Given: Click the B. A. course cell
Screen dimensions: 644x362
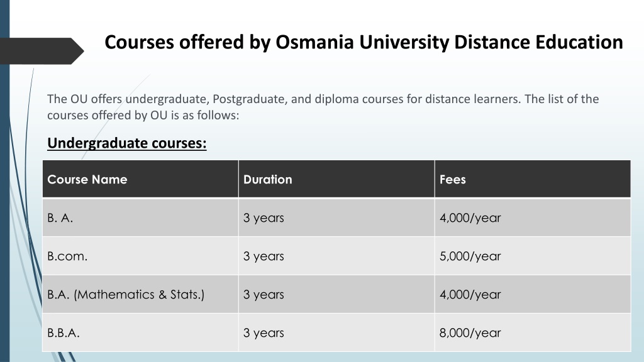Looking at the screenshot, I should [x=140, y=217].
